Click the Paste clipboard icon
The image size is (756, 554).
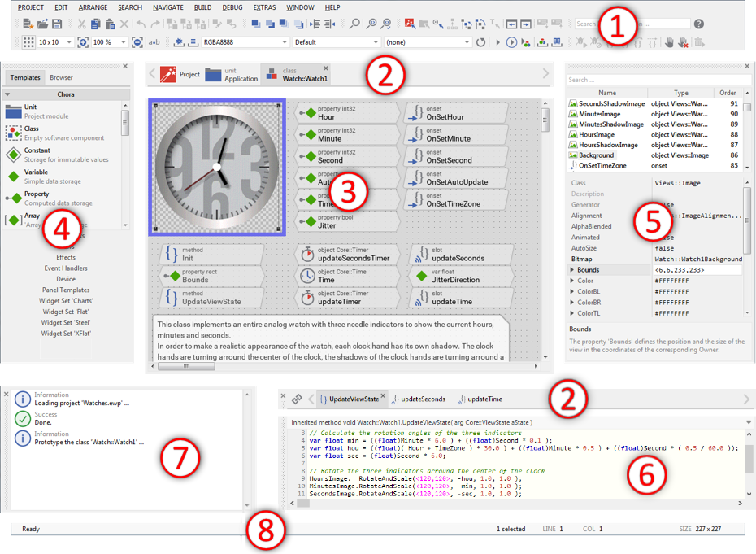click(x=110, y=24)
